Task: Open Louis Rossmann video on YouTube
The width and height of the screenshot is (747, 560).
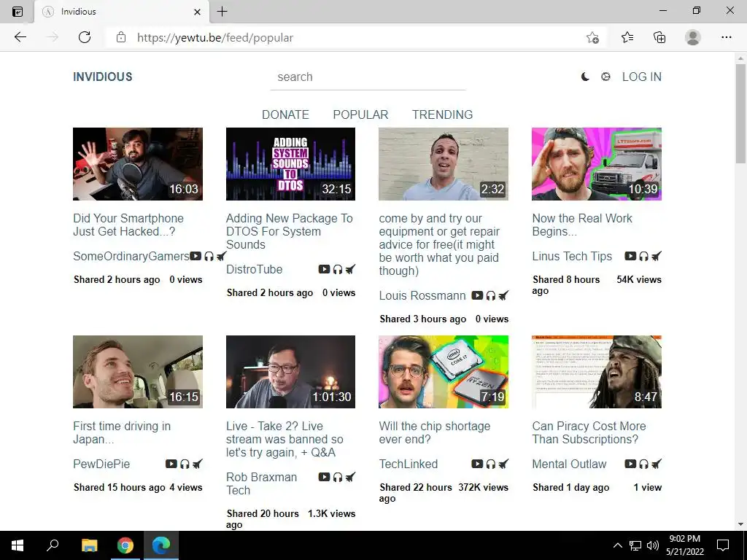Action: pyautogui.click(x=477, y=296)
